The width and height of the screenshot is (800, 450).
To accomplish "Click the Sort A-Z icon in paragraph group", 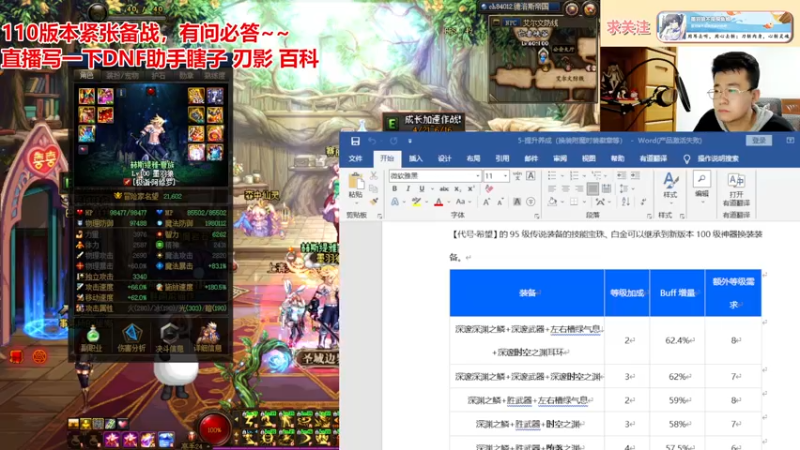I will pos(626,202).
